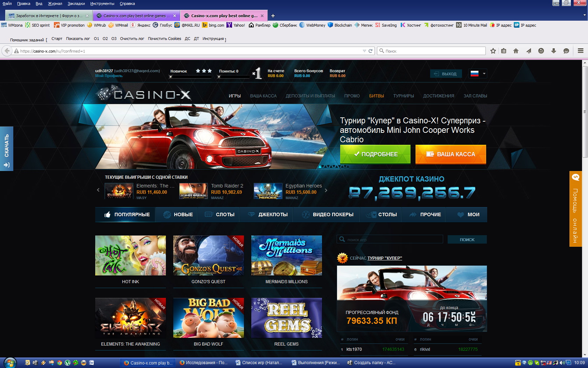Show previous winnings with left arrow
Viewport: 588px width, 368px height.
click(98, 190)
